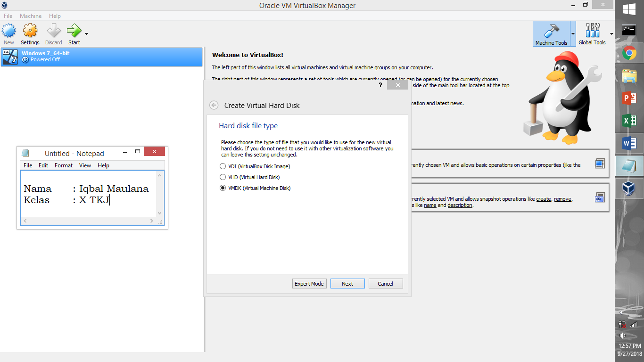Screen dimensions: 644x362
Task: Click the remove link in snapshot description
Action: point(562,199)
